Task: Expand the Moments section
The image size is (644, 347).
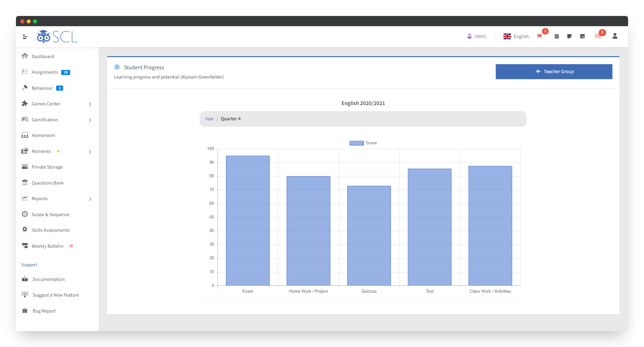Action: pyautogui.click(x=41, y=151)
